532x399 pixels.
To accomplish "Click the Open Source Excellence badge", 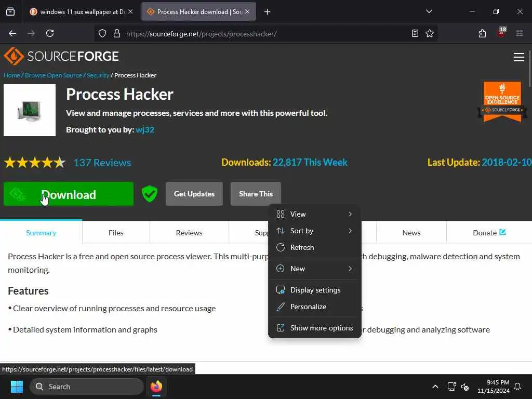I will pos(502,101).
